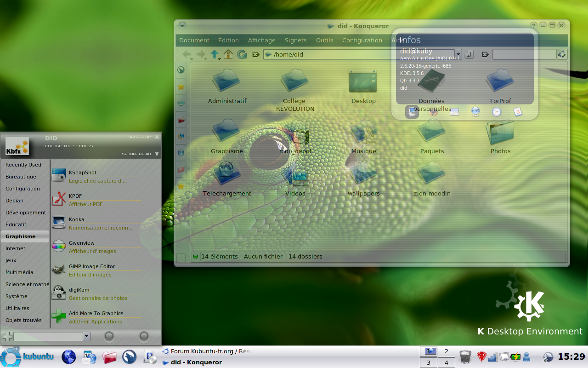
Task: Click the globe icon in Infos widget
Action: point(475,112)
